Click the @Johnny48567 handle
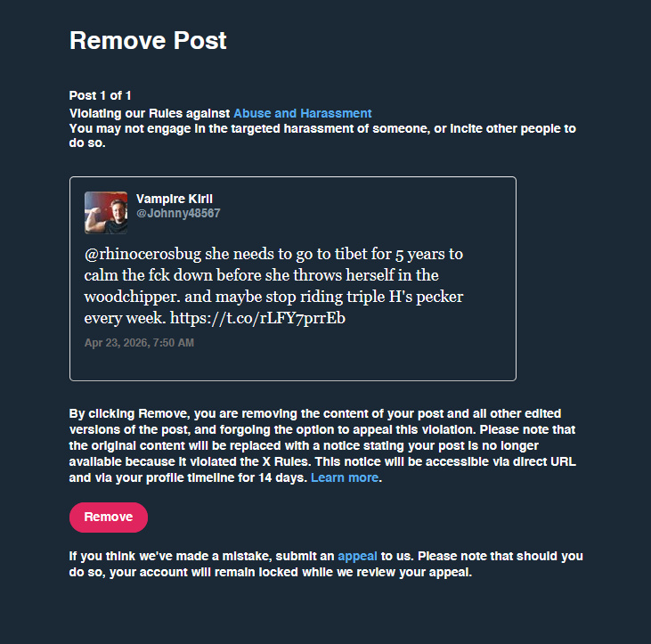The height and width of the screenshot is (644, 651). pyautogui.click(x=178, y=214)
